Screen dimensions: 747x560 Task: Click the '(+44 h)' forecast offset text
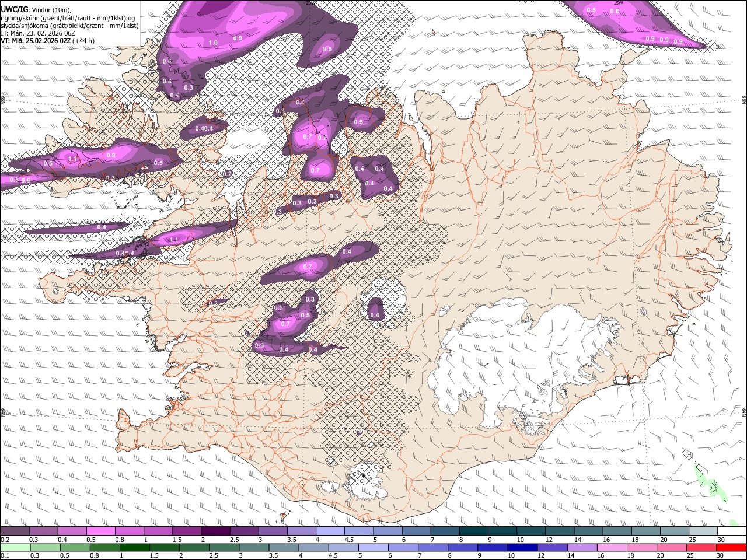coord(84,41)
